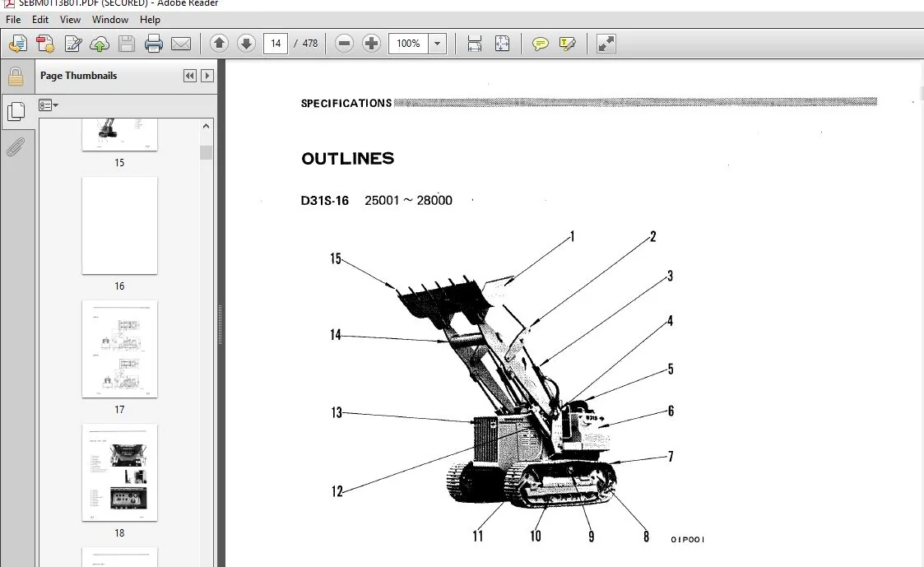Zoom in with the plus button
924x567 pixels.
[371, 43]
